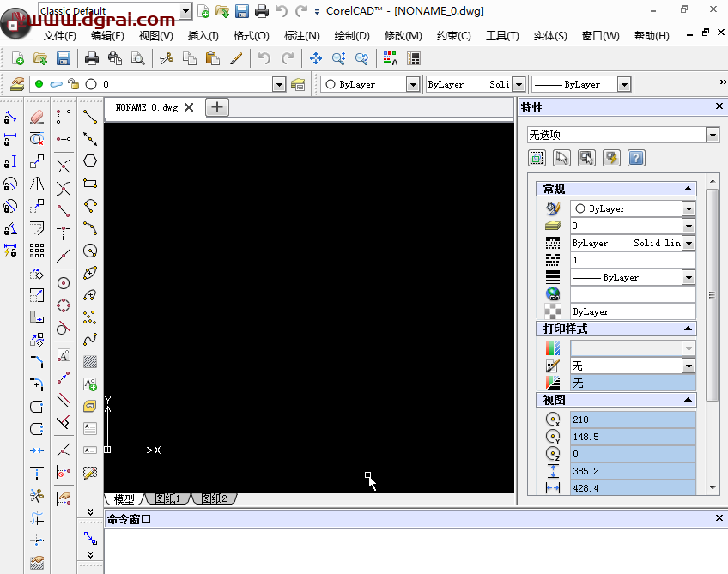728x574 pixels.
Task: Close the NONAME_0.dwg document tab
Action: point(189,107)
